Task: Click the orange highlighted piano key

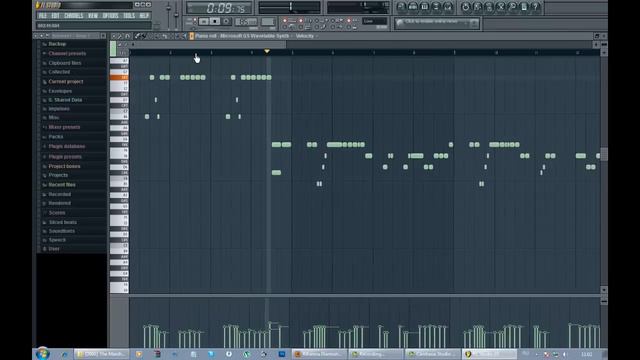Action: 119,77
